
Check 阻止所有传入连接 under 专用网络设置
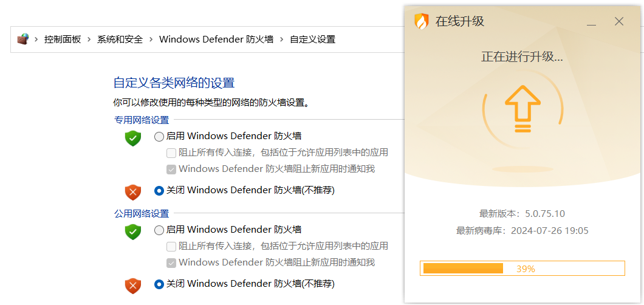point(171,152)
